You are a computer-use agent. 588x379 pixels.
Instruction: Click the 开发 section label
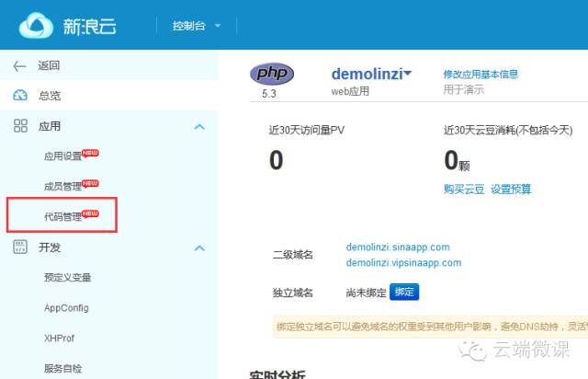coord(50,247)
